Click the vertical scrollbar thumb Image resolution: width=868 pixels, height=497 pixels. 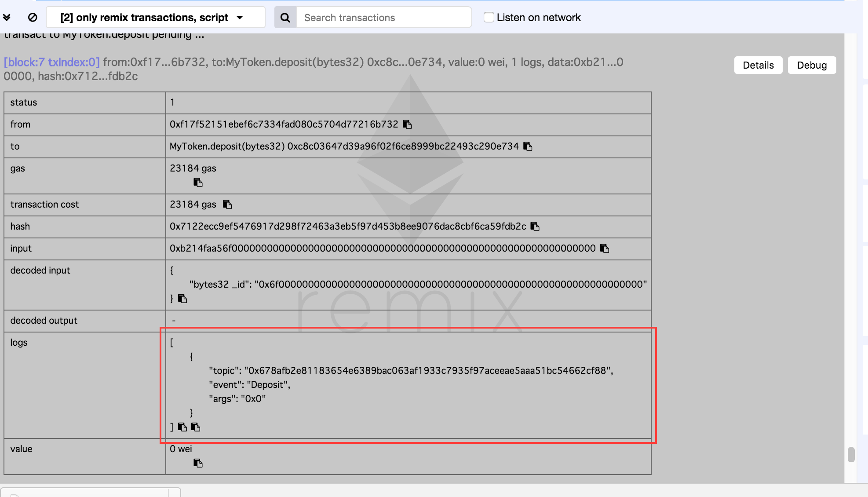pos(851,454)
